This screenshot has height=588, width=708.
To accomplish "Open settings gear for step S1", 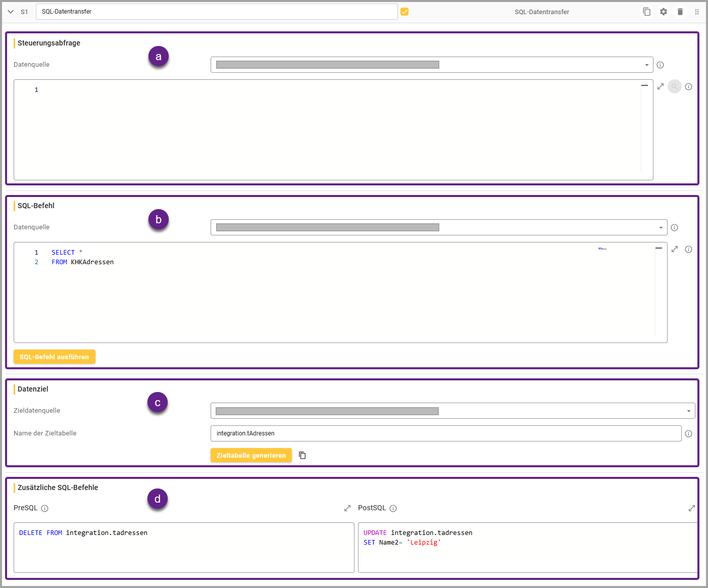I will click(x=664, y=12).
